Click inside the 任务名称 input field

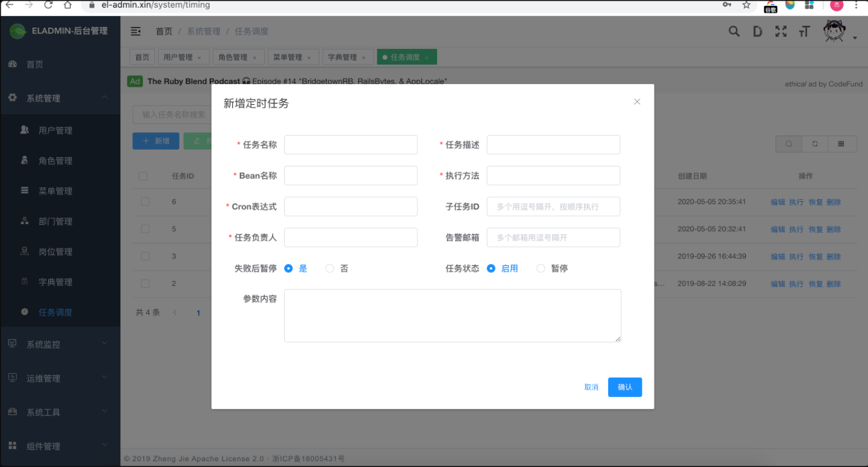pyautogui.click(x=350, y=145)
